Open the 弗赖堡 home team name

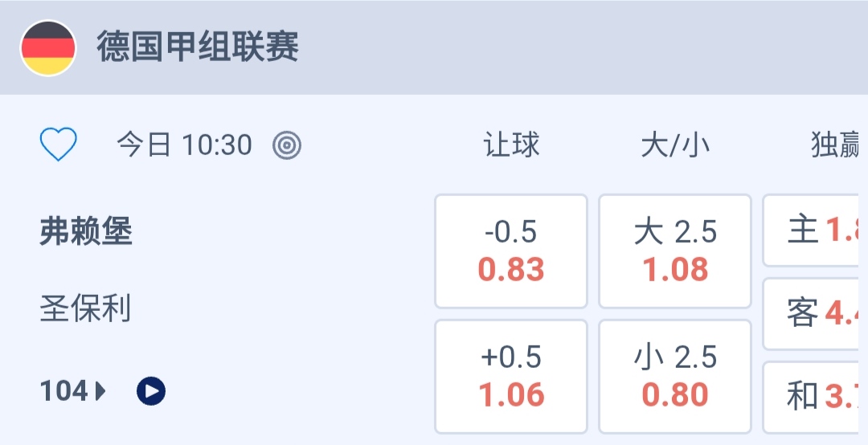pyautogui.click(x=86, y=233)
